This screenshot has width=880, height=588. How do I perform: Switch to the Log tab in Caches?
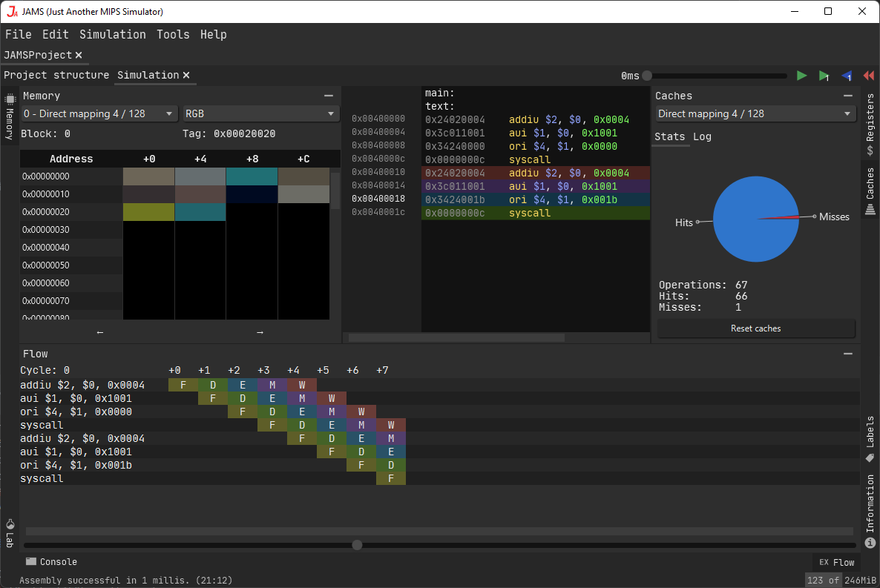[x=702, y=136]
